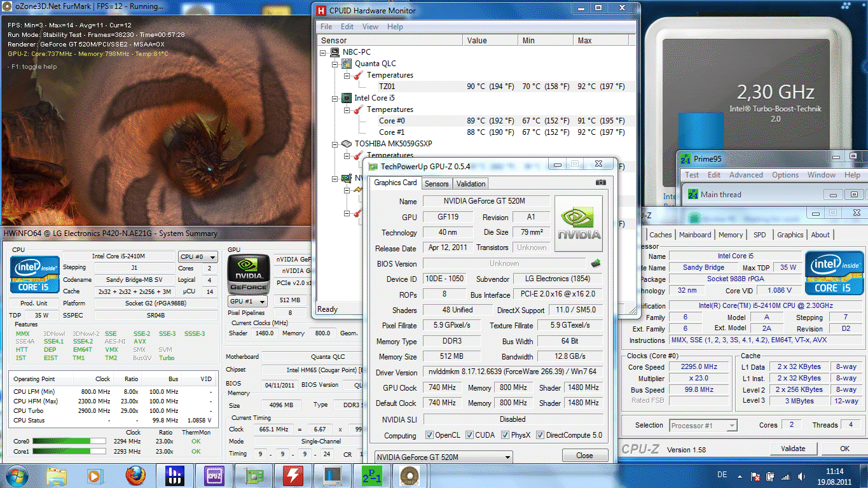868x488 pixels.
Task: Click the volume icon in system tray
Action: coord(801,476)
